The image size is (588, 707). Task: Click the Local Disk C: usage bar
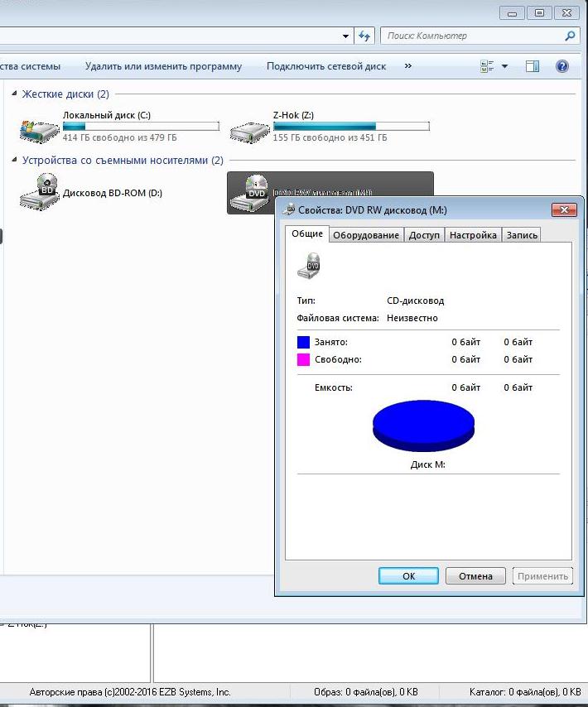coord(141,126)
